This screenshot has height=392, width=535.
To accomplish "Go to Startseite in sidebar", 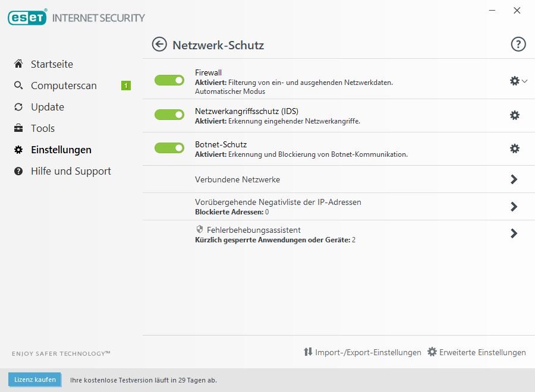I will click(x=52, y=64).
